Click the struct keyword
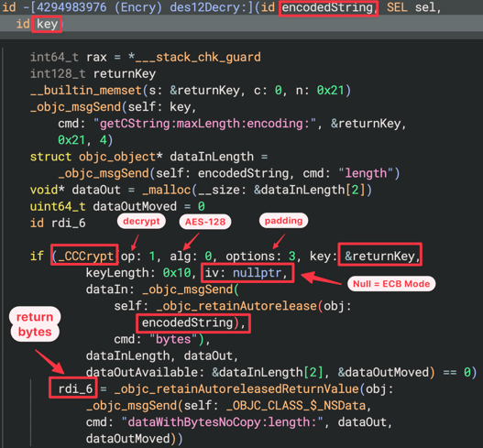This screenshot has width=483, height=448. (50, 157)
